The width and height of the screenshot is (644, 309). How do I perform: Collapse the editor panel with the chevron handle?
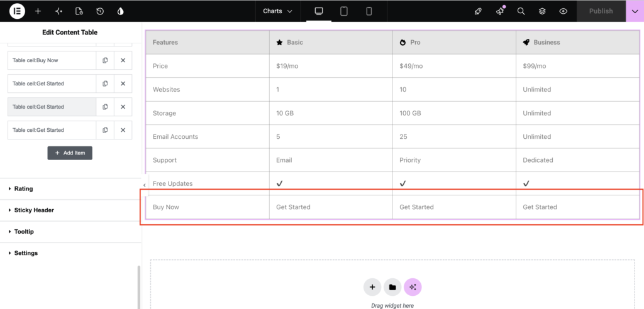pyautogui.click(x=144, y=185)
